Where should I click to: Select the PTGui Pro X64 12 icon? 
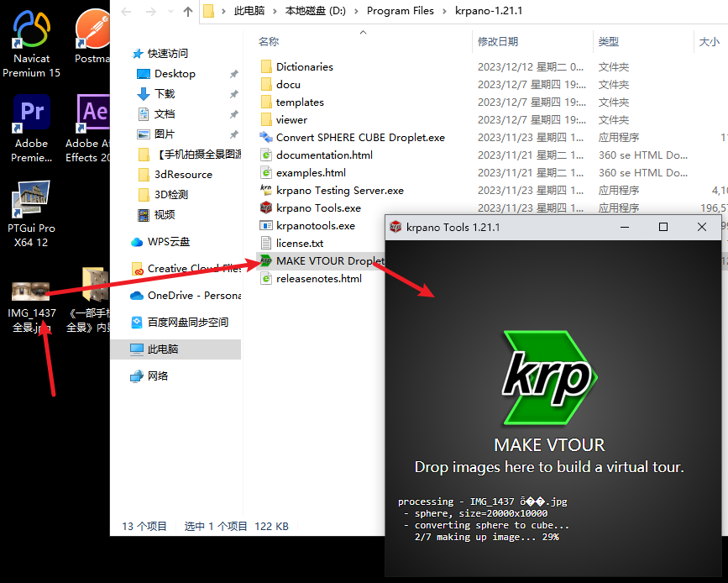coord(31,199)
